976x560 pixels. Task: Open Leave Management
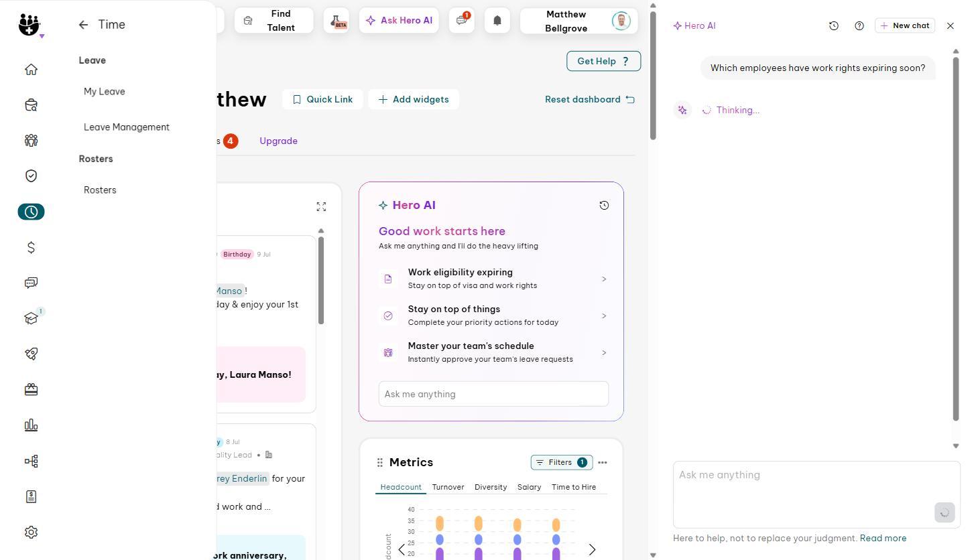point(127,127)
